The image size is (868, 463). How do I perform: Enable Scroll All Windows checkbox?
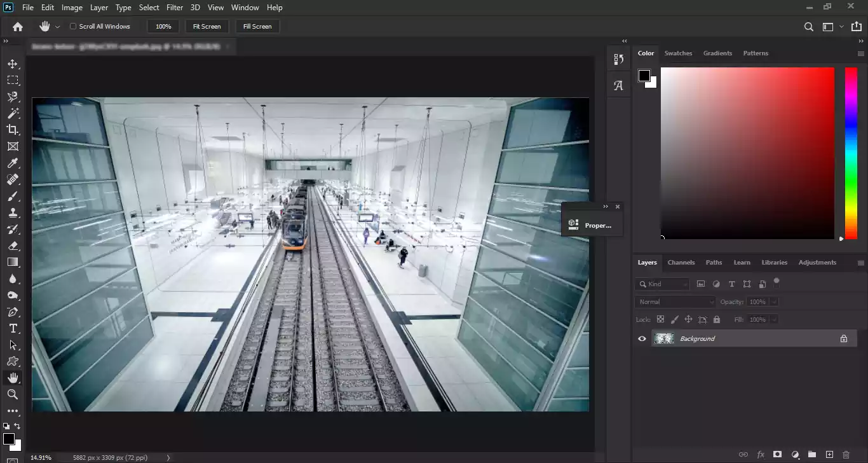pos(73,27)
